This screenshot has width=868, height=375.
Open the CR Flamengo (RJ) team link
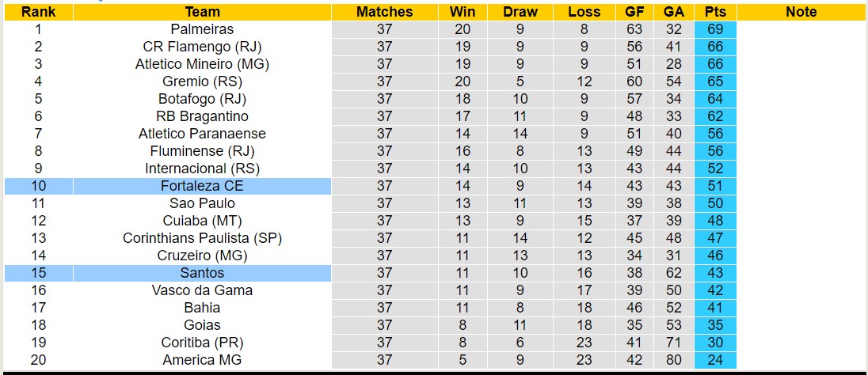click(202, 47)
